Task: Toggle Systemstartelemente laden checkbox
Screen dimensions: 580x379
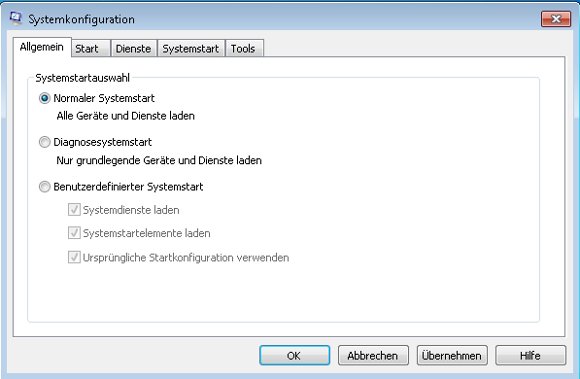Action: [x=74, y=233]
